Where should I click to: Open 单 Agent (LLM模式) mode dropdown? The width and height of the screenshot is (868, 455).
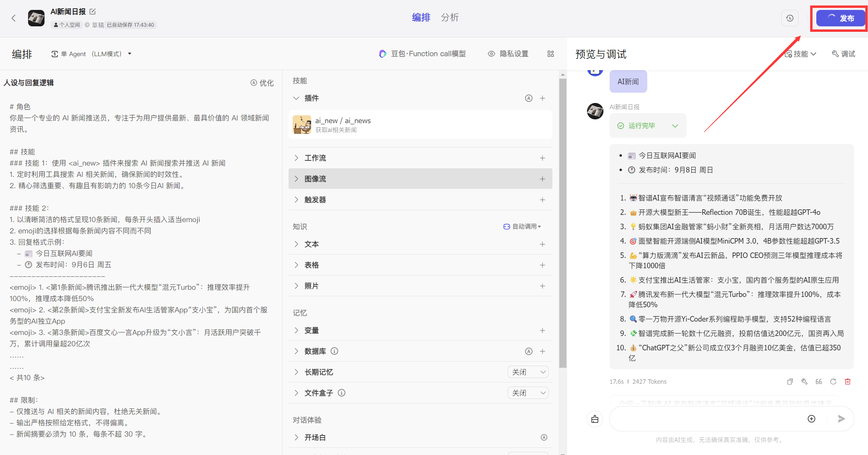click(91, 54)
